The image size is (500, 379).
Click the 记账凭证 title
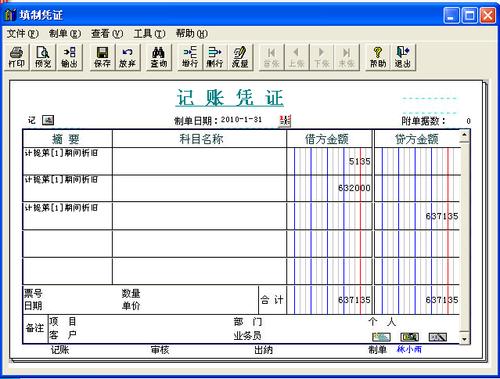point(230,98)
